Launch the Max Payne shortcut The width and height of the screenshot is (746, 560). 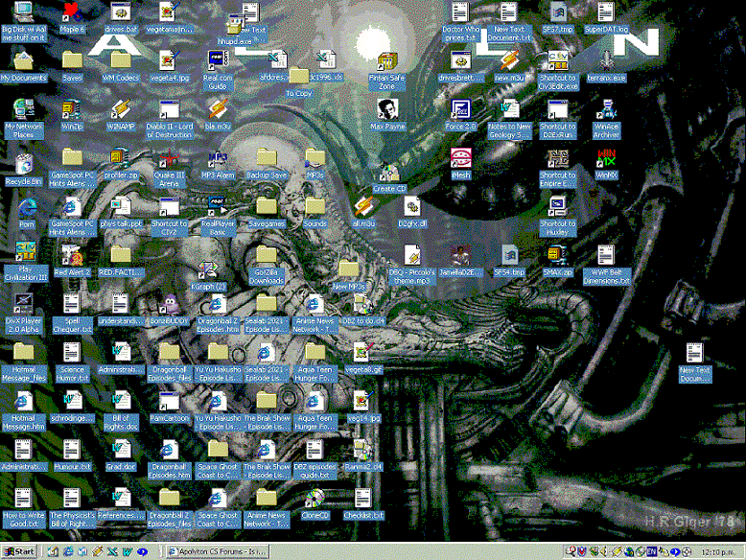(388, 110)
